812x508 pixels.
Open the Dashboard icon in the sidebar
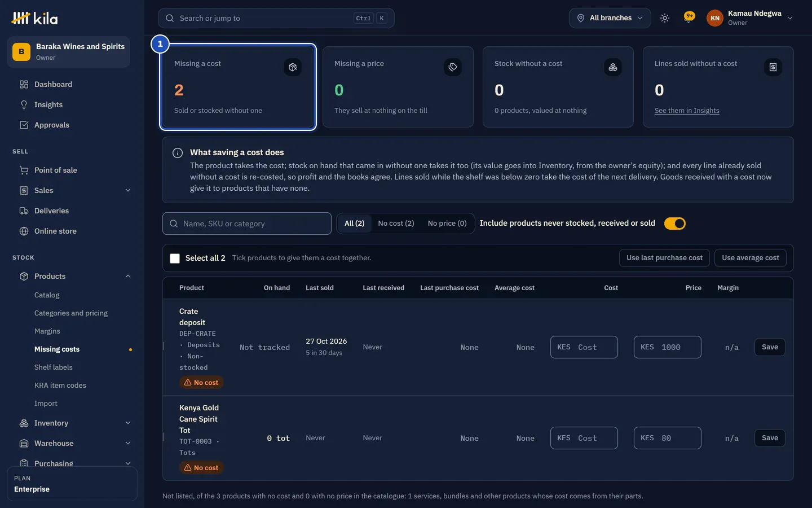point(24,84)
